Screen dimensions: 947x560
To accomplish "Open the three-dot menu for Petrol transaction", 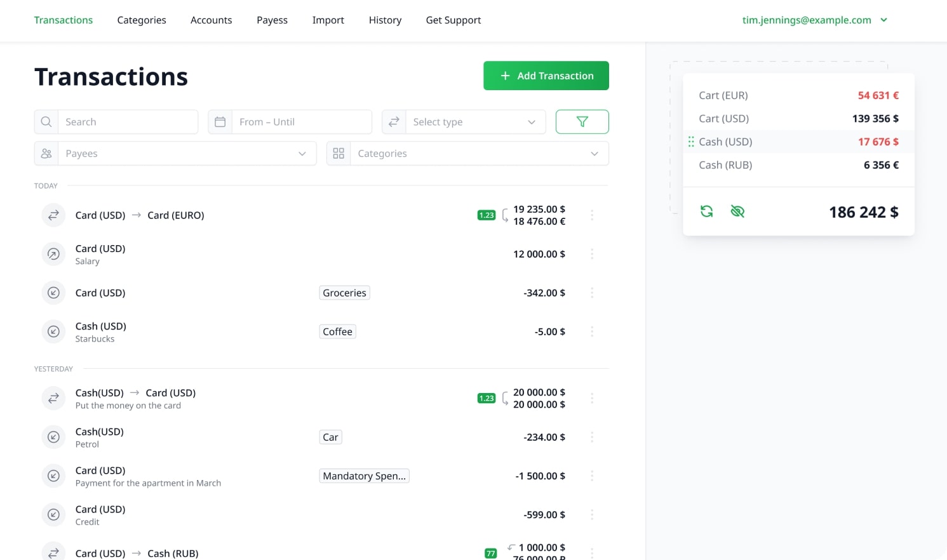I will [592, 437].
